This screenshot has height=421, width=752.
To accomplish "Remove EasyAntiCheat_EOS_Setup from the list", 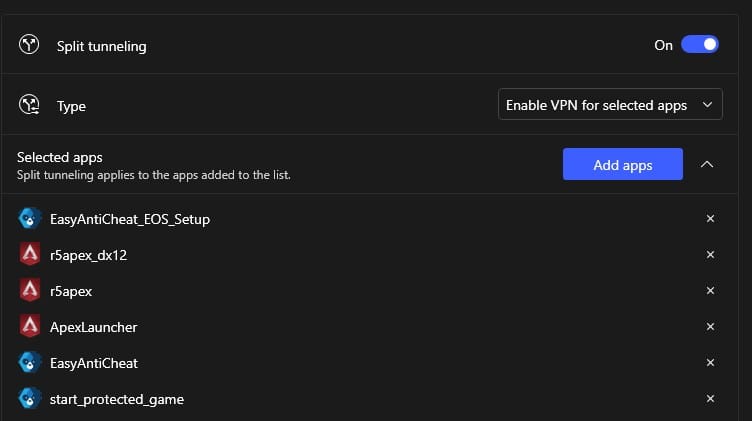I will point(710,219).
